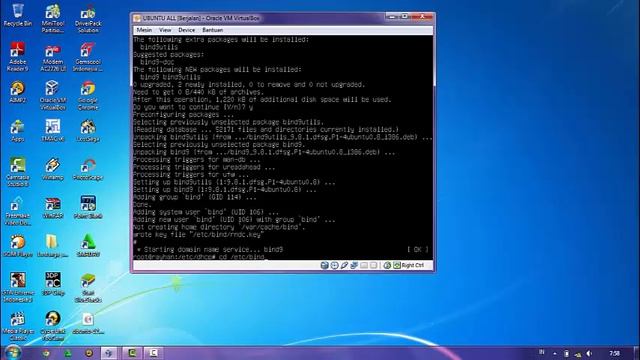
Task: Open the View menu in VirtualBox
Action: (x=165, y=30)
